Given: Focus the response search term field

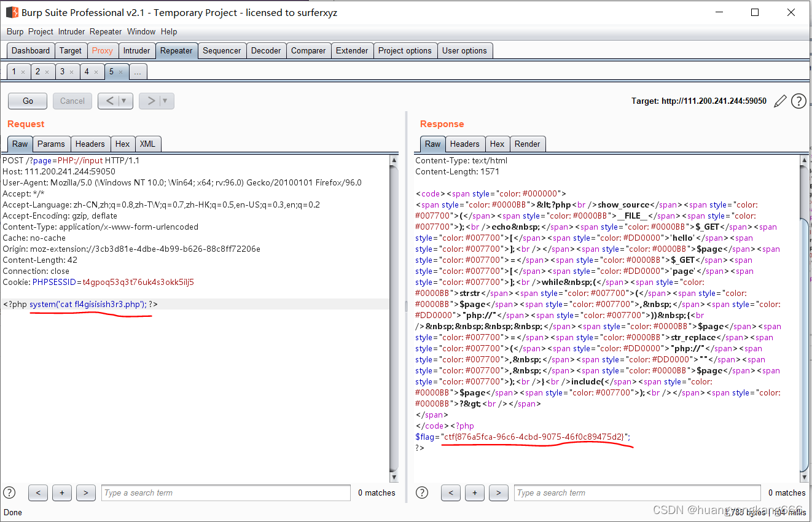Looking at the screenshot, I should click(x=638, y=493).
